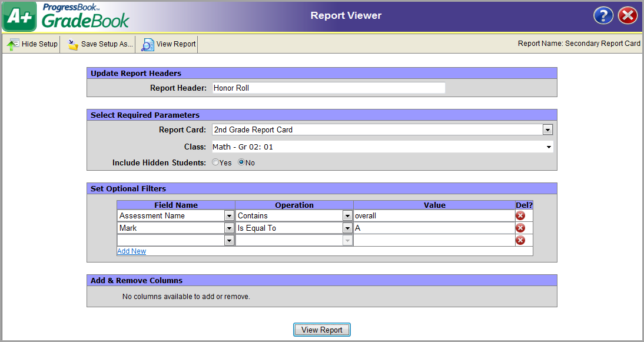
Task: Close Report Viewer with red X icon
Action: (x=628, y=16)
